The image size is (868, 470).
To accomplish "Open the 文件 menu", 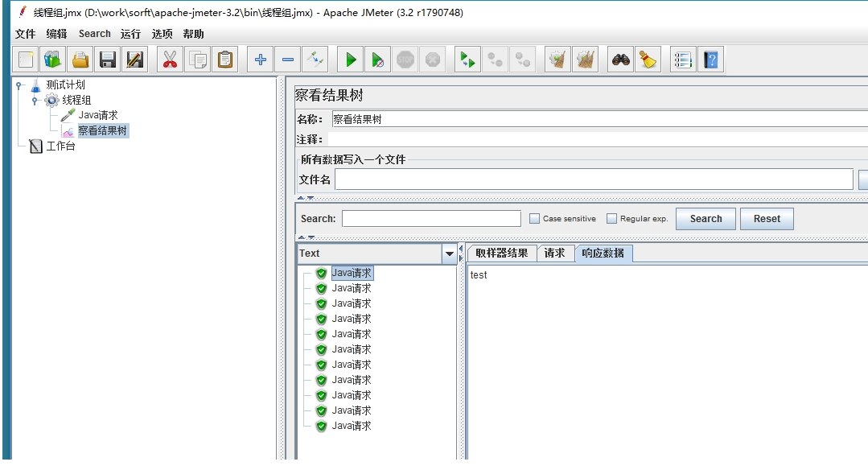I will [x=26, y=34].
